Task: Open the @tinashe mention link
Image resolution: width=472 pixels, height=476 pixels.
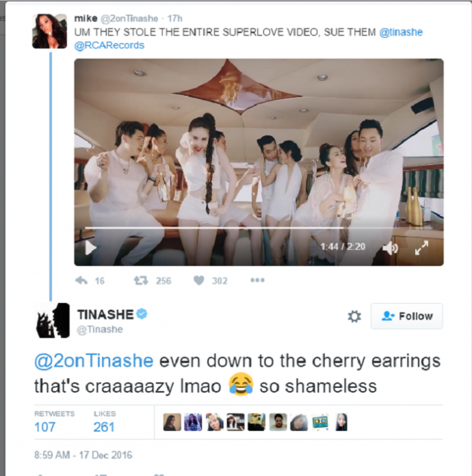Action: pyautogui.click(x=401, y=32)
